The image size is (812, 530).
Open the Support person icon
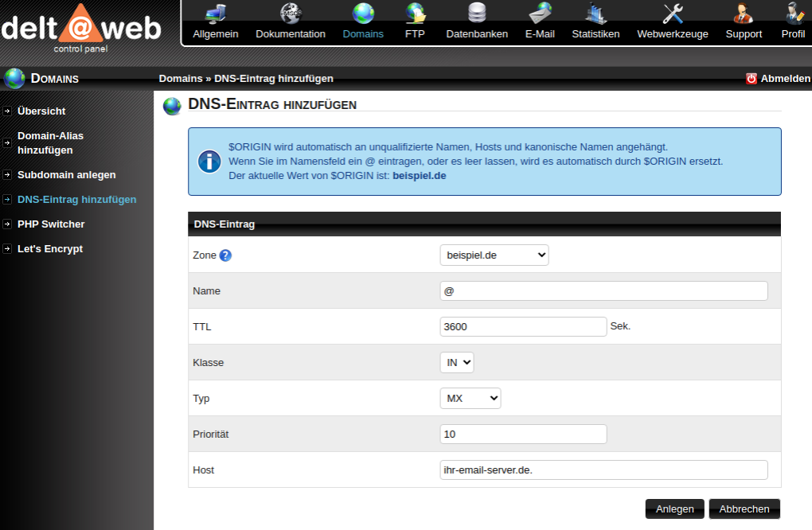click(744, 14)
